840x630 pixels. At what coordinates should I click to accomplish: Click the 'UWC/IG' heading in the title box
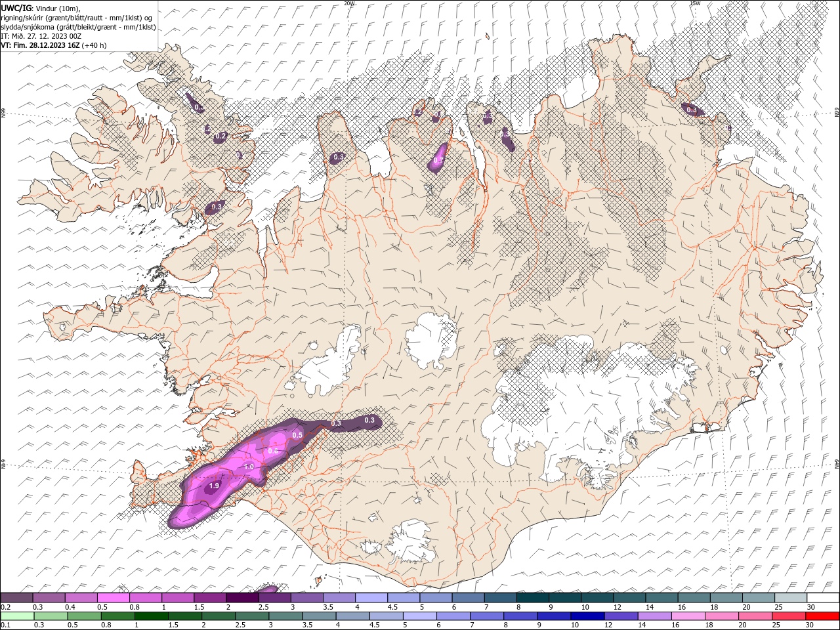tap(16, 7)
